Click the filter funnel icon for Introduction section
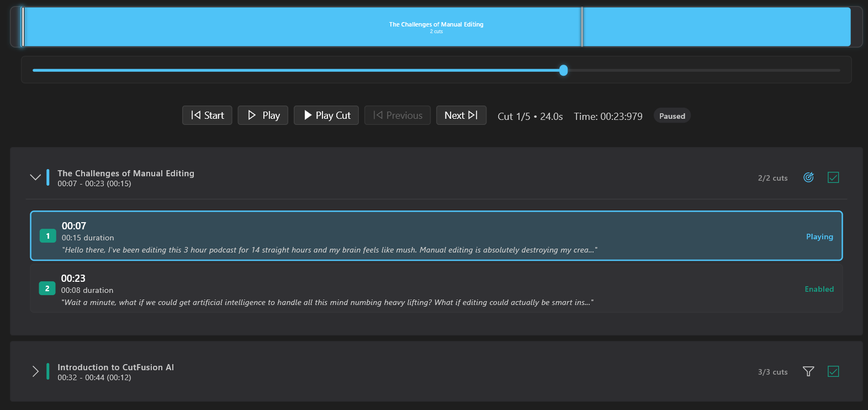 808,371
